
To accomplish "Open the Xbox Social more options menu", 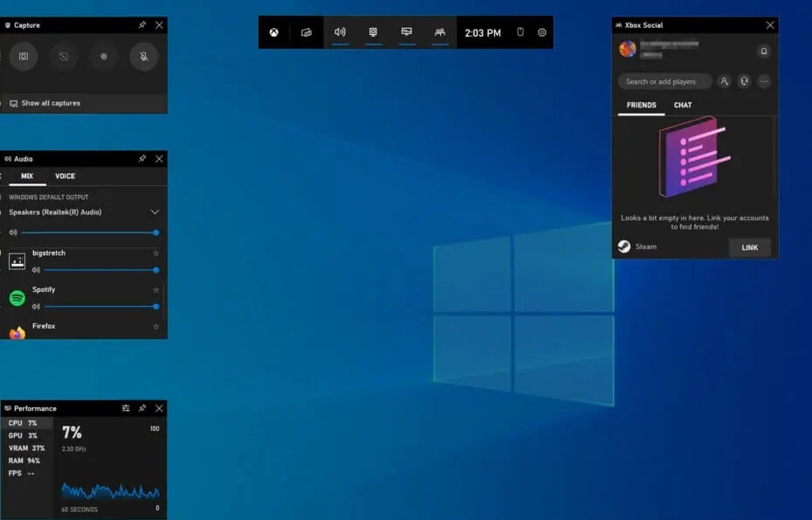I will [x=764, y=81].
